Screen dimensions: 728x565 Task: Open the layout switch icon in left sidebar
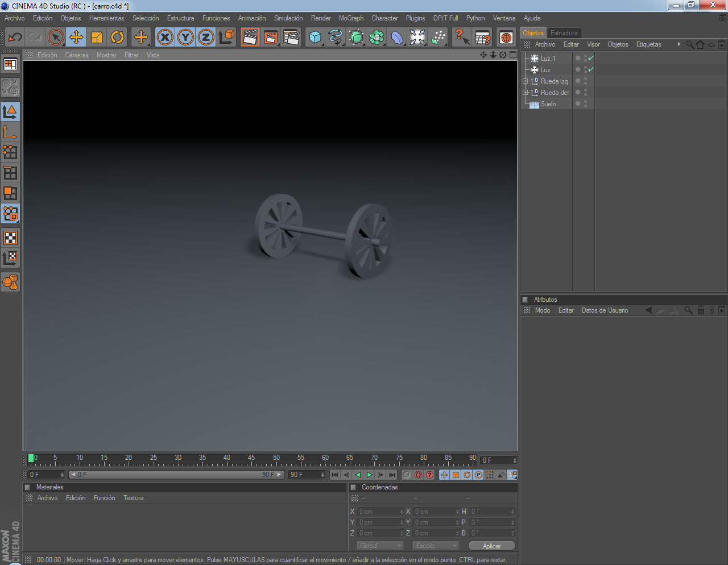pos(10,64)
